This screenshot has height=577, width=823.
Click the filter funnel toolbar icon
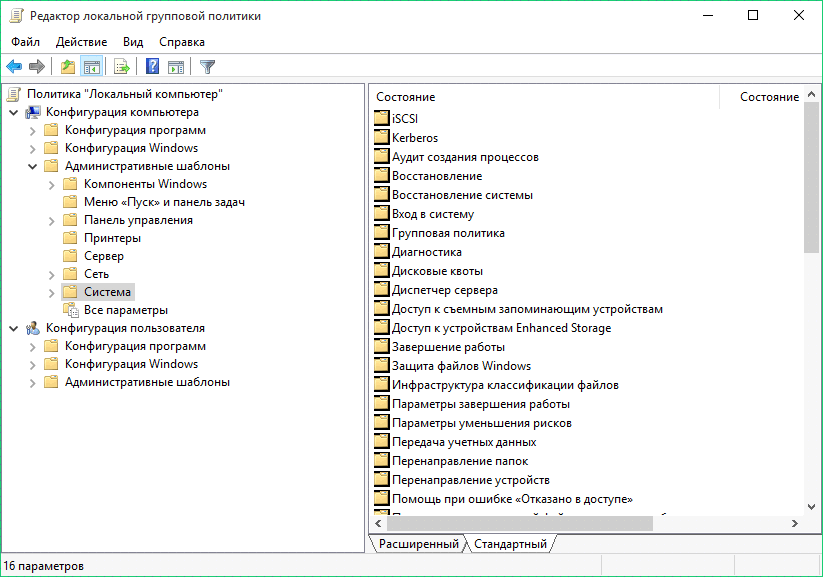coord(207,67)
